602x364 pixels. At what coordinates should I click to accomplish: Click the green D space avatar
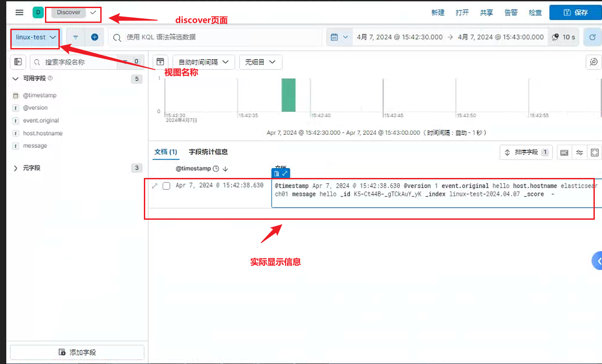38,13
